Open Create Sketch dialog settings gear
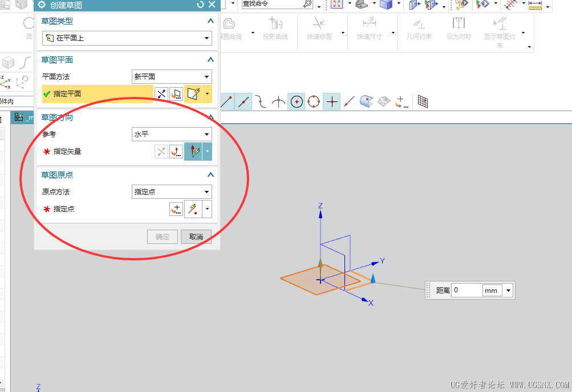The image size is (572, 392). pos(42,5)
